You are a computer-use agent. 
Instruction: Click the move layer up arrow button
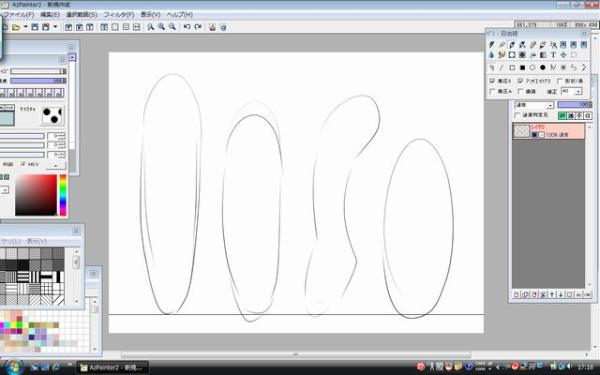tap(552, 295)
